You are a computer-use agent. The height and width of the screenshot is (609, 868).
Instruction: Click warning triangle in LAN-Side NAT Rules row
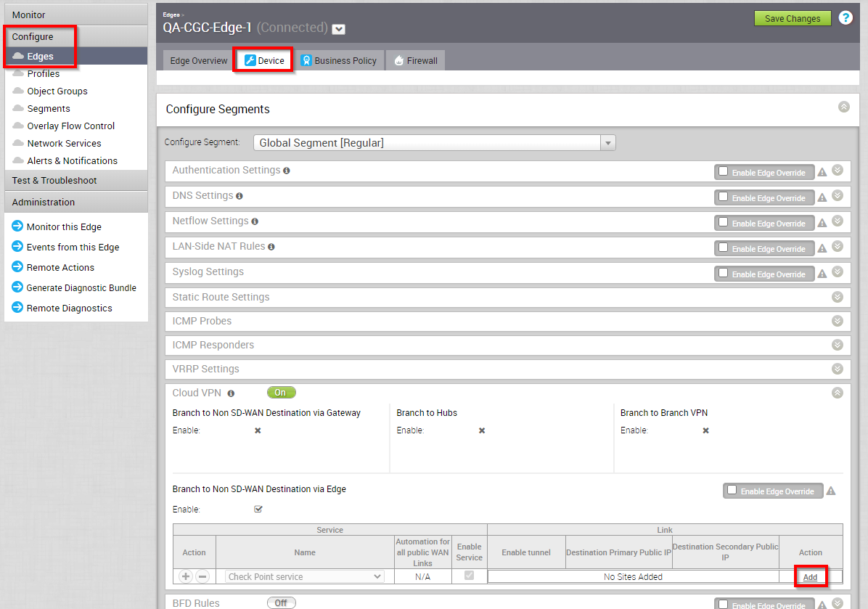tap(822, 248)
